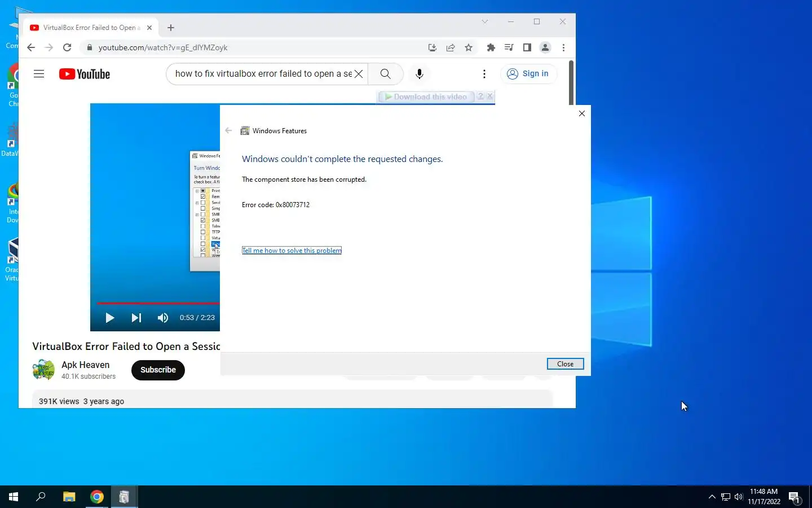Click the YouTube search magnifier button
This screenshot has height=508, width=812.
click(385, 74)
